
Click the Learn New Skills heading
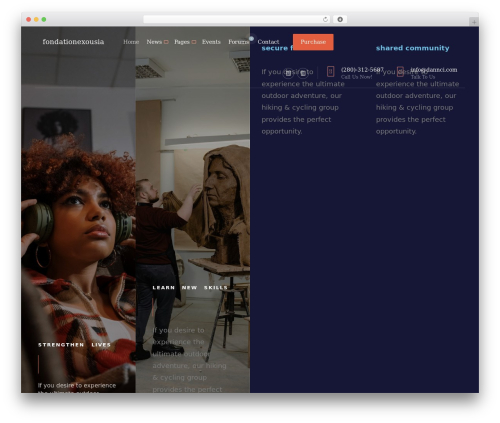click(190, 287)
